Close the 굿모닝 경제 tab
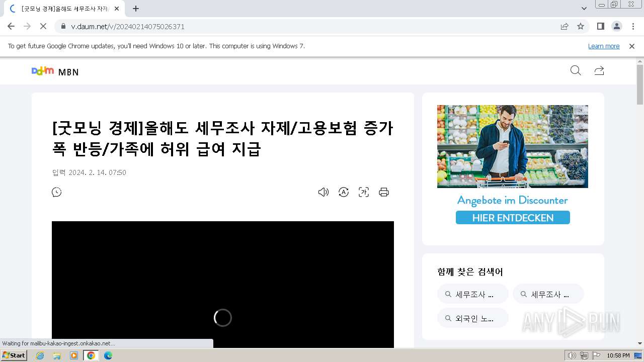This screenshot has width=644, height=362. click(x=117, y=9)
